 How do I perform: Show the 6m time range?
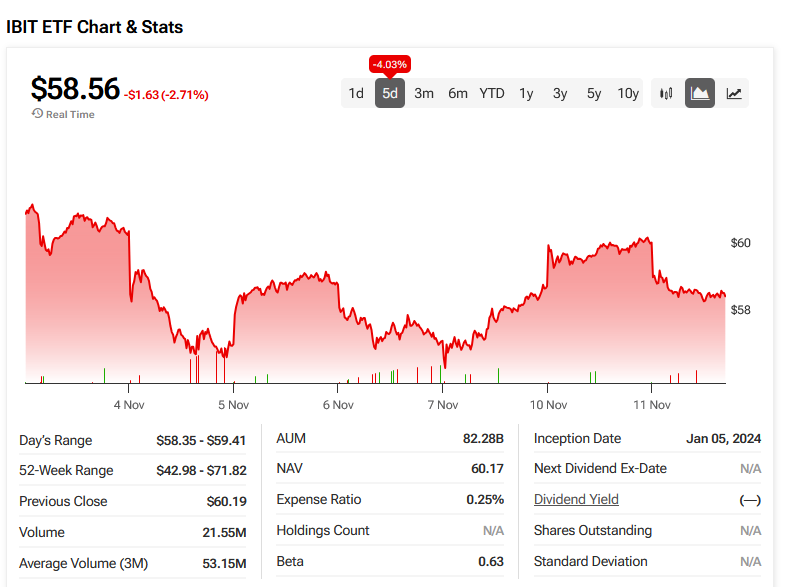coord(458,93)
